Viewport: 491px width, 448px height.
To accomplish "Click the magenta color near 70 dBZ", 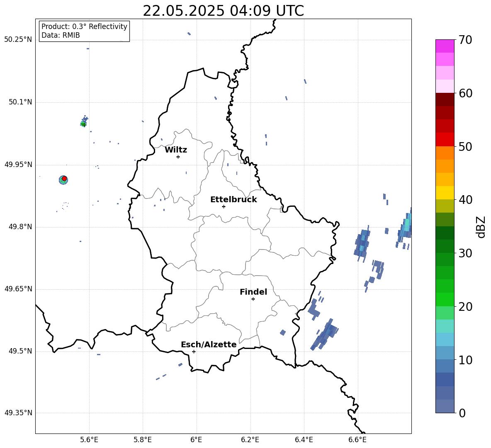I will 445,46.
